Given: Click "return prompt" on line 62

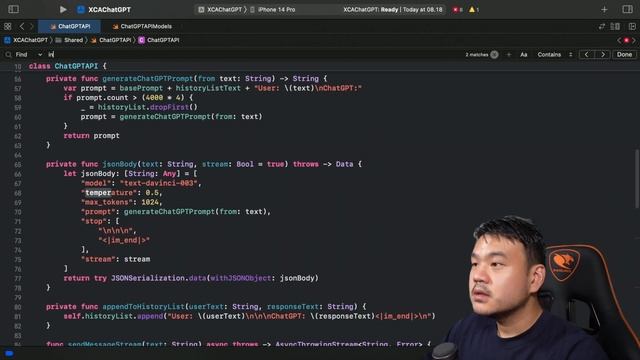Looking at the screenshot, I should [x=91, y=136].
